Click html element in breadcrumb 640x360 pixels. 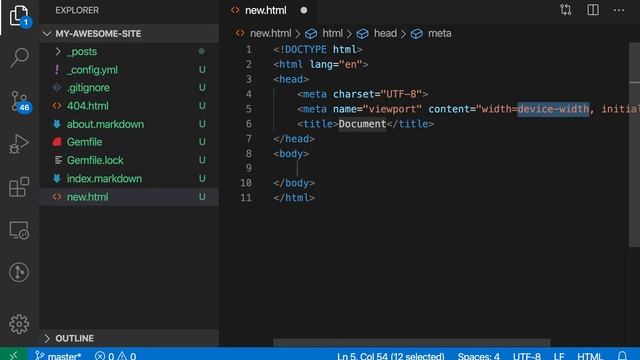point(332,33)
